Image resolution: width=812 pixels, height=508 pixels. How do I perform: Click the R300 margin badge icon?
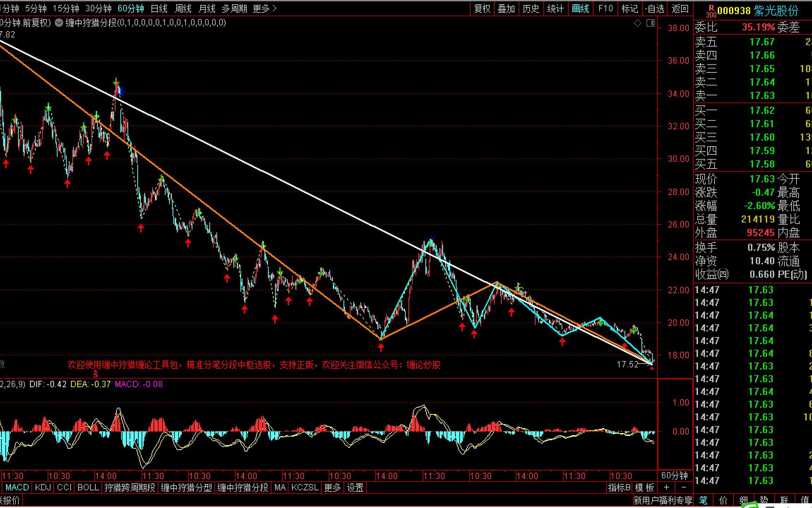tap(711, 11)
